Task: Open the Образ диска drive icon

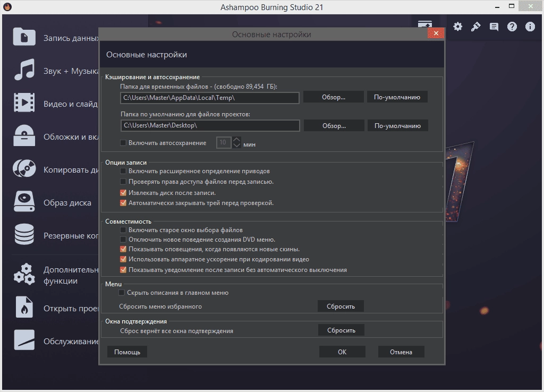Action: [x=24, y=201]
